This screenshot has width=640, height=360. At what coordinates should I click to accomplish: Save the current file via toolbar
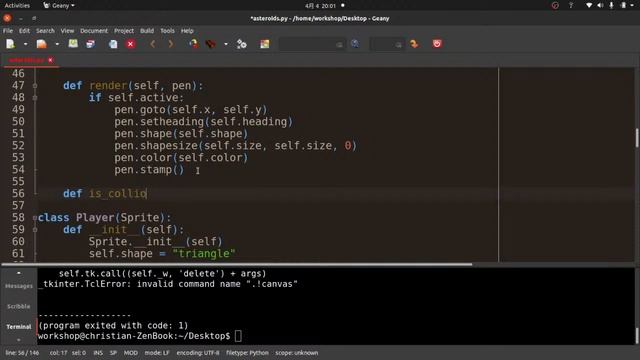click(x=73, y=44)
